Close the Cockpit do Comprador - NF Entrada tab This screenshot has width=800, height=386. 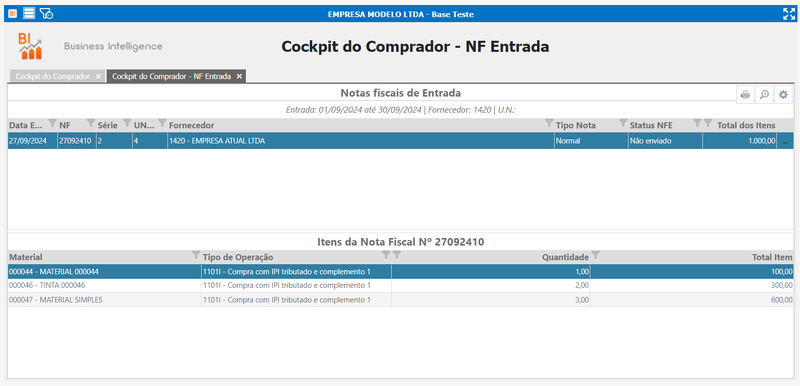point(239,76)
